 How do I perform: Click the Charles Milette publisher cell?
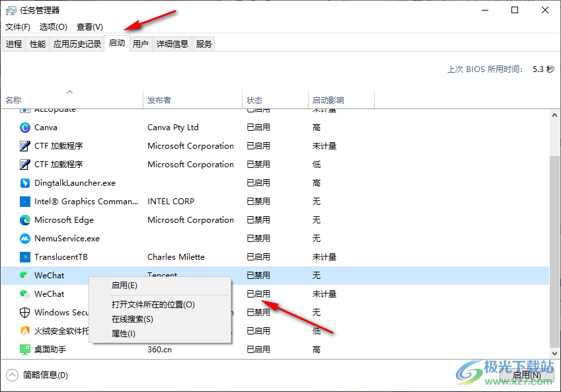coord(176,257)
